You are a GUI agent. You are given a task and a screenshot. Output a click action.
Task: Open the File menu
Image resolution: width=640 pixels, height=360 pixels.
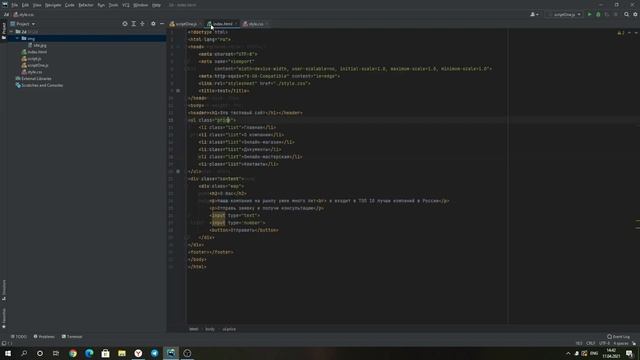pos(15,5)
